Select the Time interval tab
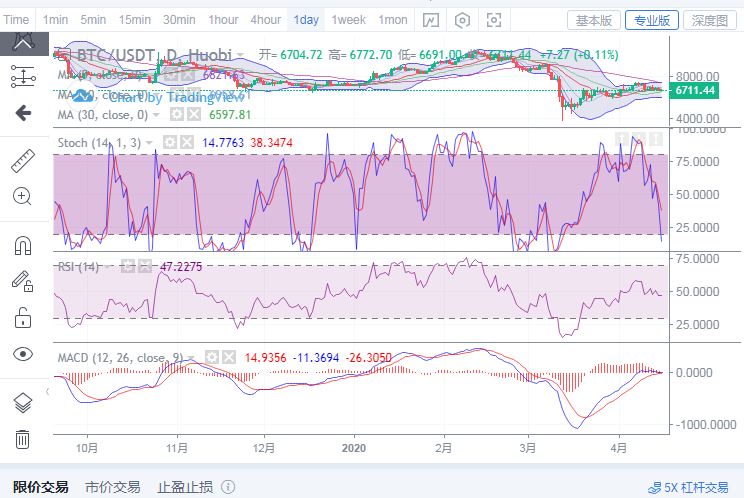This screenshot has height=498, width=744. 16,20
